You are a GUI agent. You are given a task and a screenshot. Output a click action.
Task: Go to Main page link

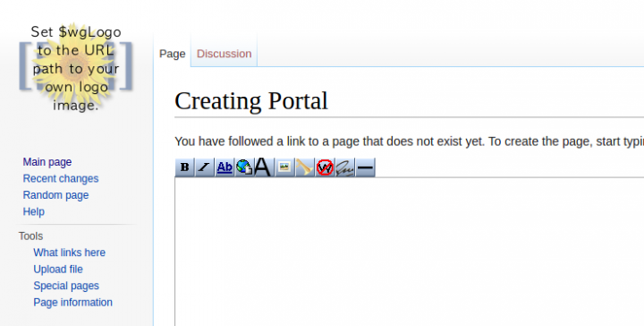[47, 162]
